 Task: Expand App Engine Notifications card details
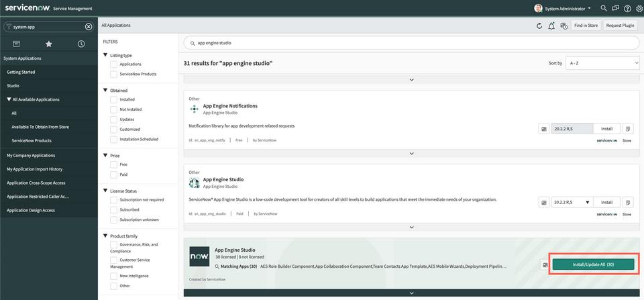tap(411, 153)
